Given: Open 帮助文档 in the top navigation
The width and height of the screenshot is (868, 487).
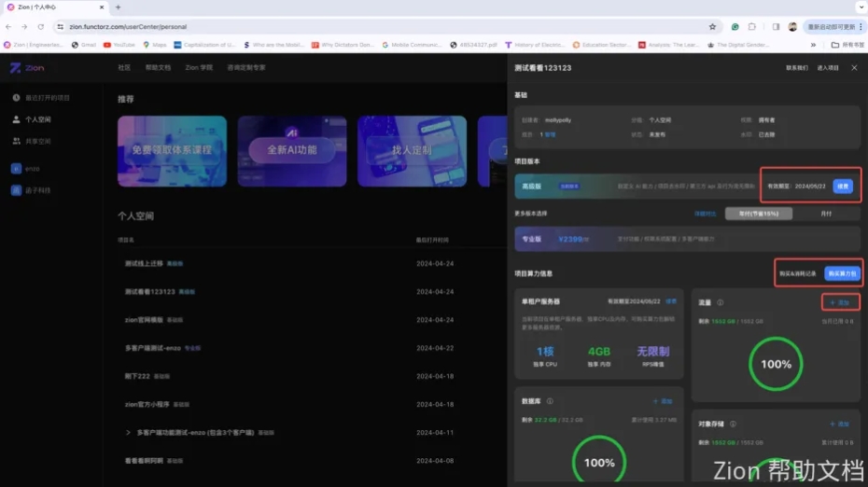Looking at the screenshot, I should click(158, 67).
